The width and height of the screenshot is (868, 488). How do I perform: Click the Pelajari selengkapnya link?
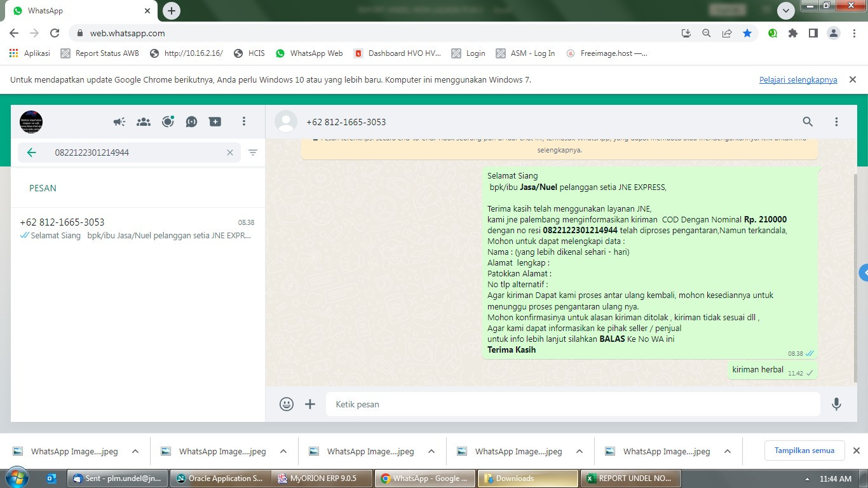pos(798,79)
